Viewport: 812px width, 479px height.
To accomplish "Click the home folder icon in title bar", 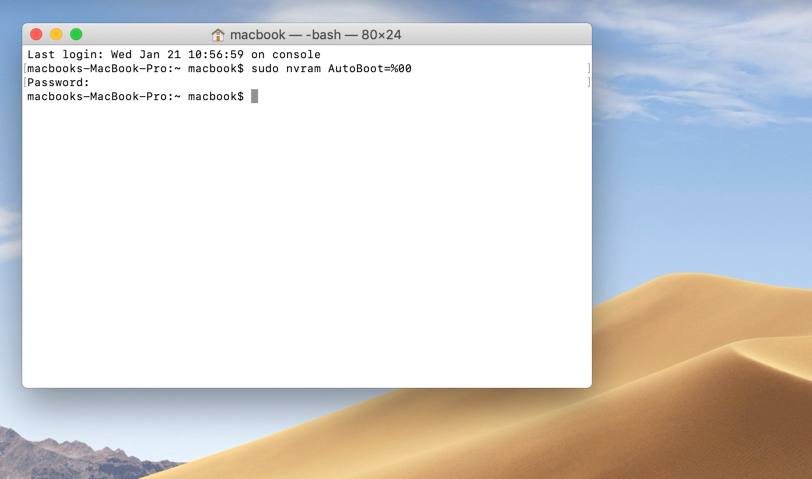I will [218, 35].
